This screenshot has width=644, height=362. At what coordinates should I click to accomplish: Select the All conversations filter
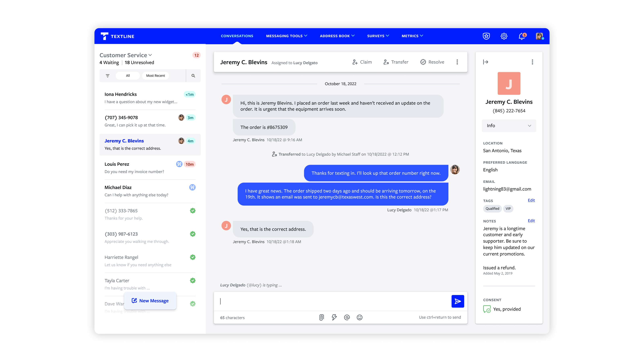(128, 75)
